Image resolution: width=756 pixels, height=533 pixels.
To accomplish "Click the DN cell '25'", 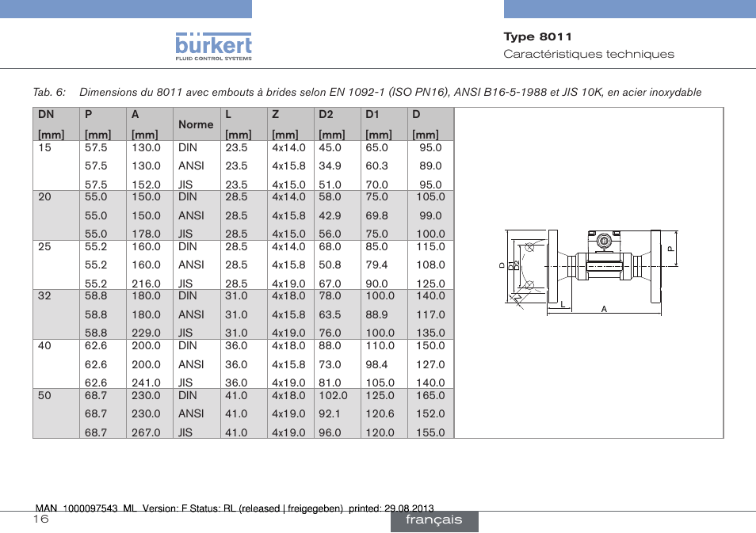I will [x=44, y=246].
